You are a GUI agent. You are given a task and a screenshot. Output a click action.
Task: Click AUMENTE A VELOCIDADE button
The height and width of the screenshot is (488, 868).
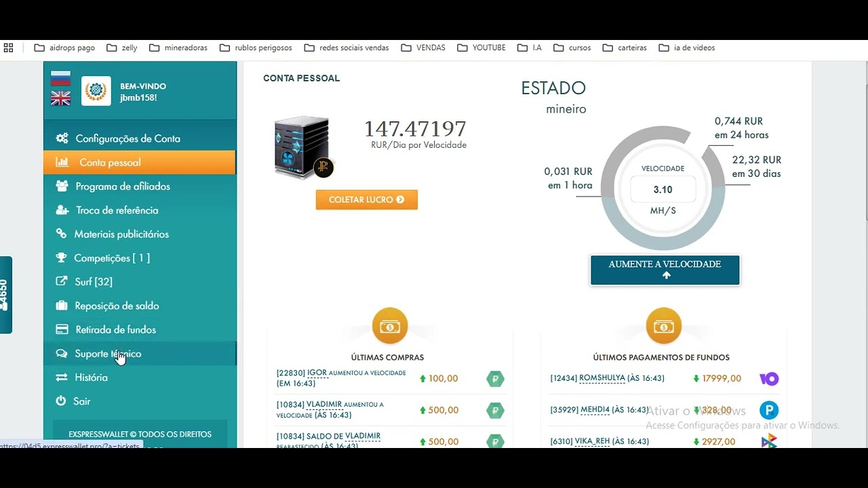(x=665, y=270)
